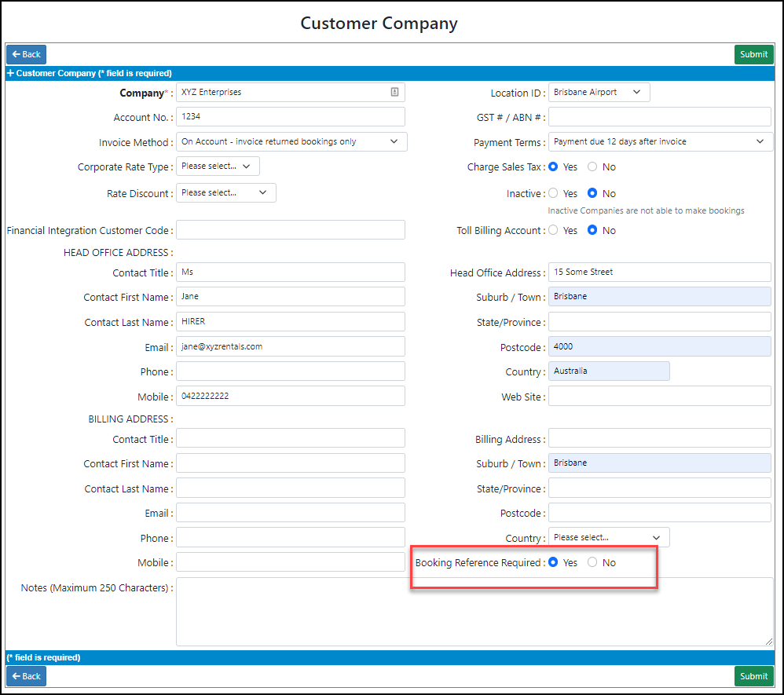The image size is (784, 695).
Task: Expand the Payment Terms dropdown
Action: pos(661,141)
